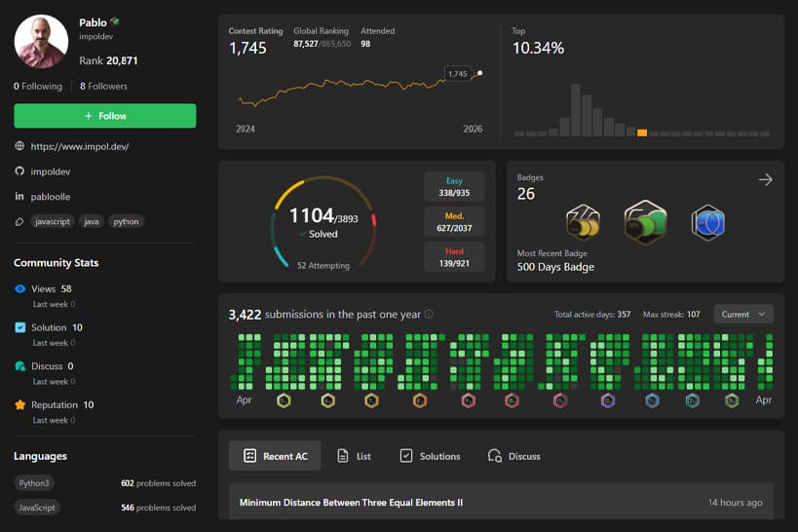Click the 500 Days Badge icon
Image resolution: width=798 pixels, height=532 pixels.
(x=643, y=222)
